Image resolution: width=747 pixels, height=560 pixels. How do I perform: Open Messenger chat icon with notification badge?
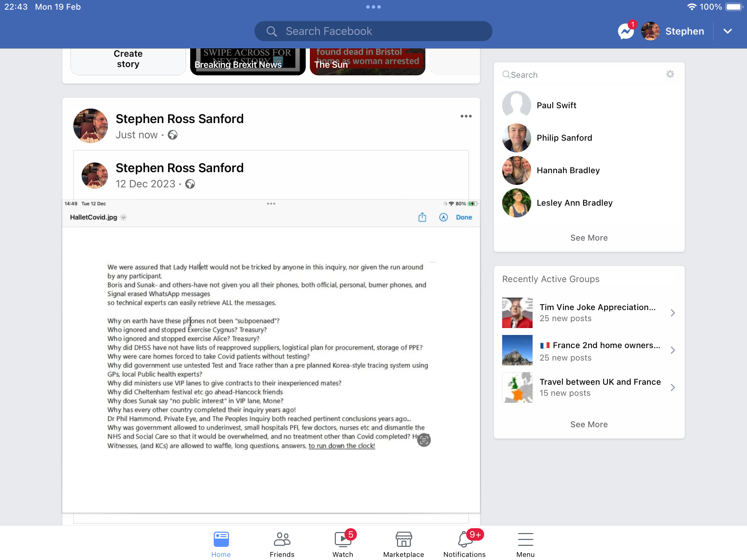coord(626,31)
